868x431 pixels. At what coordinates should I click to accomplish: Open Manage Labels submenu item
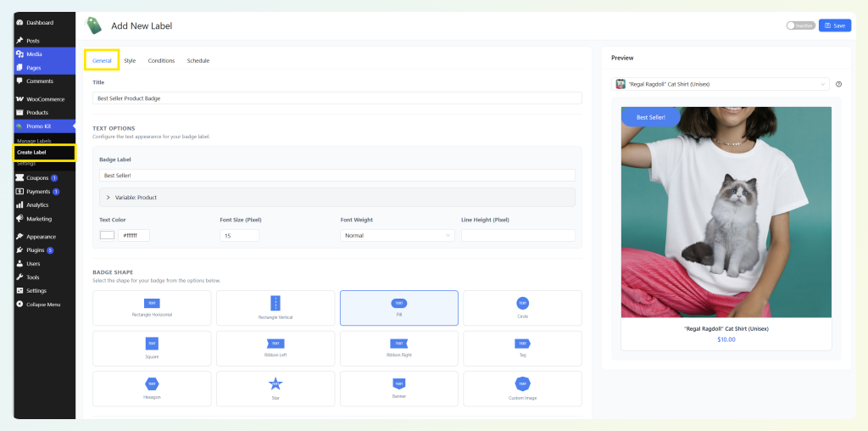[34, 142]
